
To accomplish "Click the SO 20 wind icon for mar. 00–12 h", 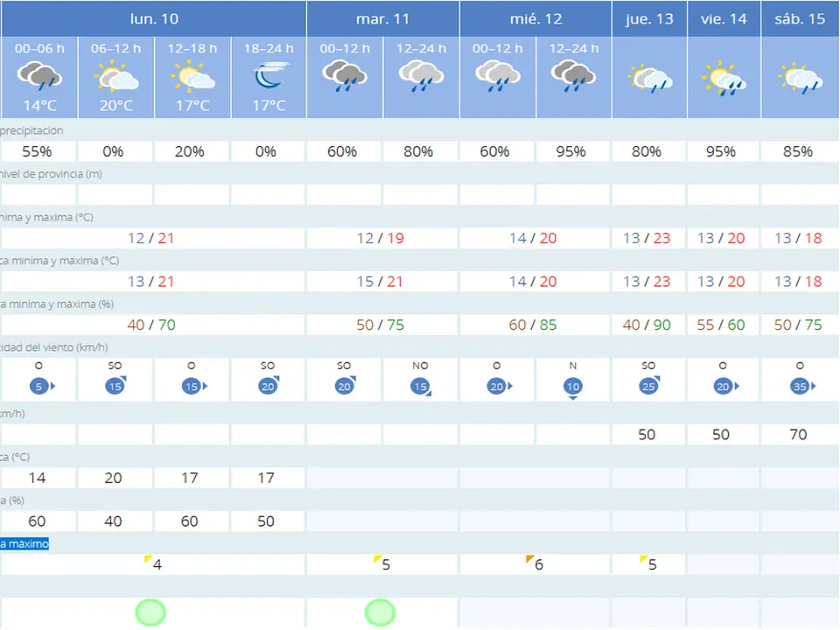I will pos(345,386).
